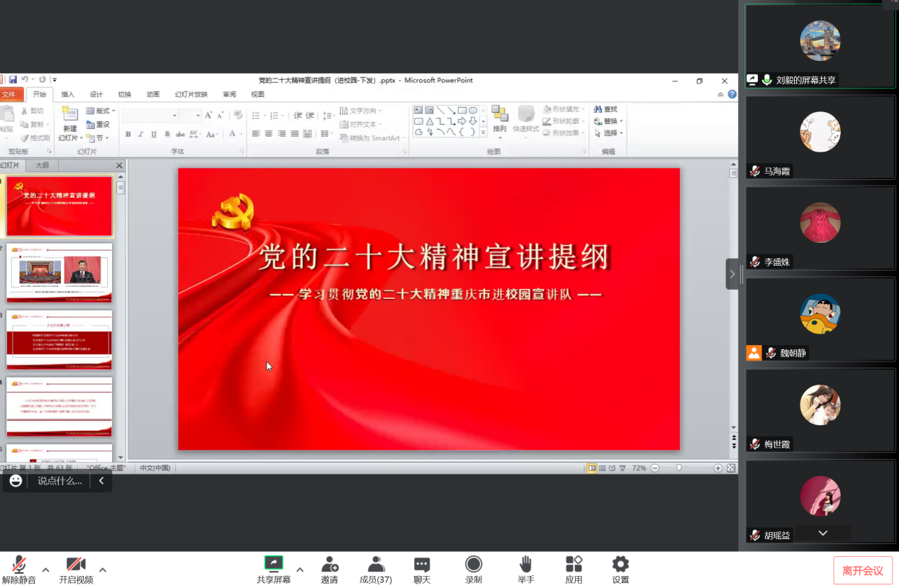Switch to the 插入 ribbon tab

click(x=67, y=94)
